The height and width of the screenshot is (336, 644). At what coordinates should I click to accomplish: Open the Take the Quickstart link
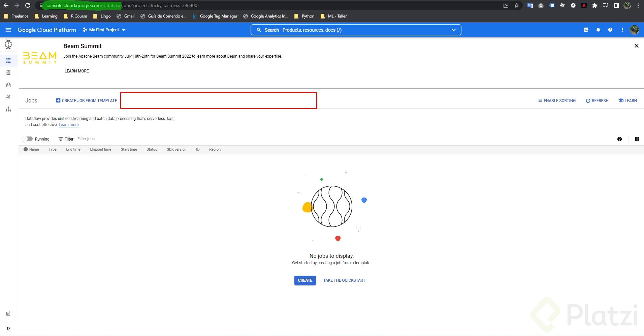[x=344, y=280]
